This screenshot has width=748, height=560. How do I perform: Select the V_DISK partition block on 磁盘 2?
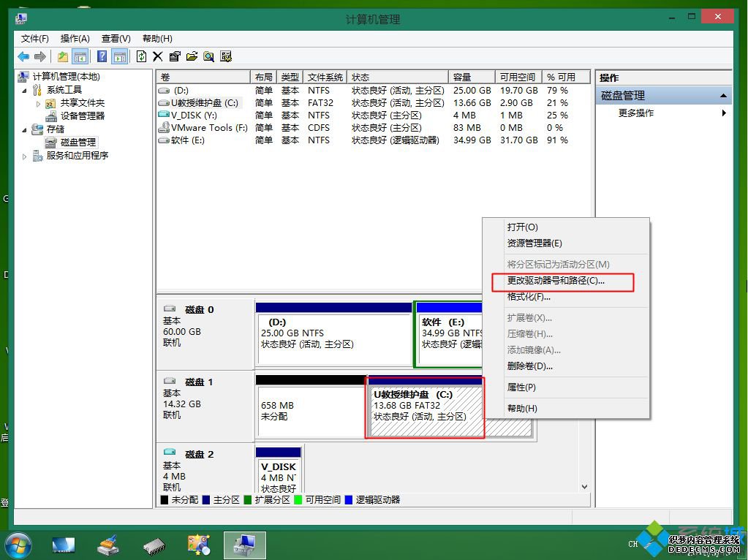click(279, 470)
